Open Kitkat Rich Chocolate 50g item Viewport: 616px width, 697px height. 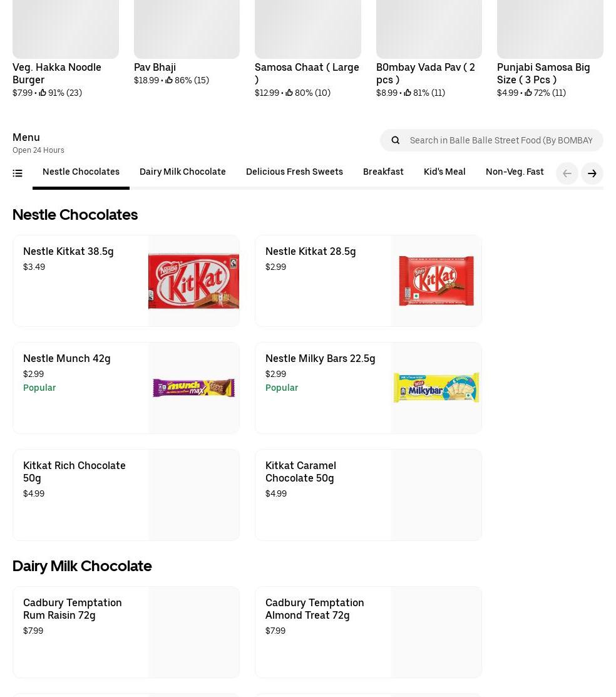tap(126, 495)
